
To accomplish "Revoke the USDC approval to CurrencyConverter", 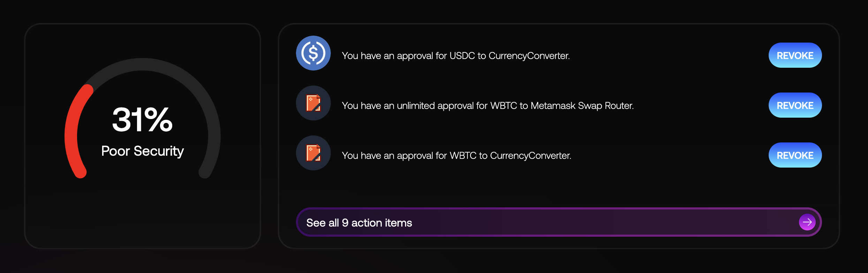I will [x=795, y=55].
